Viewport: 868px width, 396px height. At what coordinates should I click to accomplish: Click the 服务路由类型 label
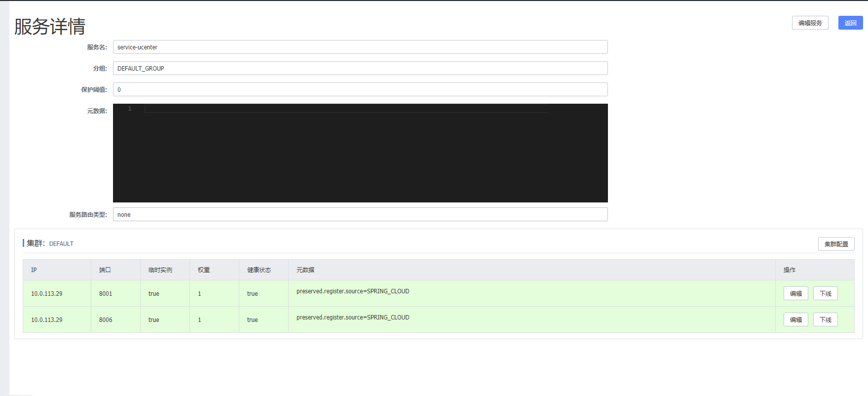(88, 214)
